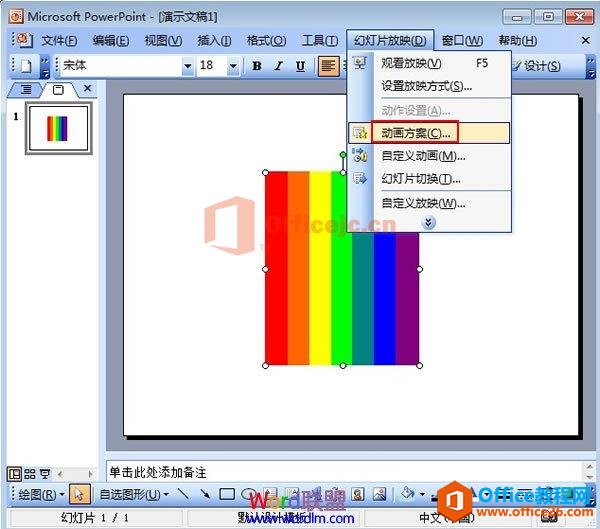Image resolution: width=600 pixels, height=529 pixels.
Task: Click status bar text 幻灯片 1 / 1
Action: 95,518
